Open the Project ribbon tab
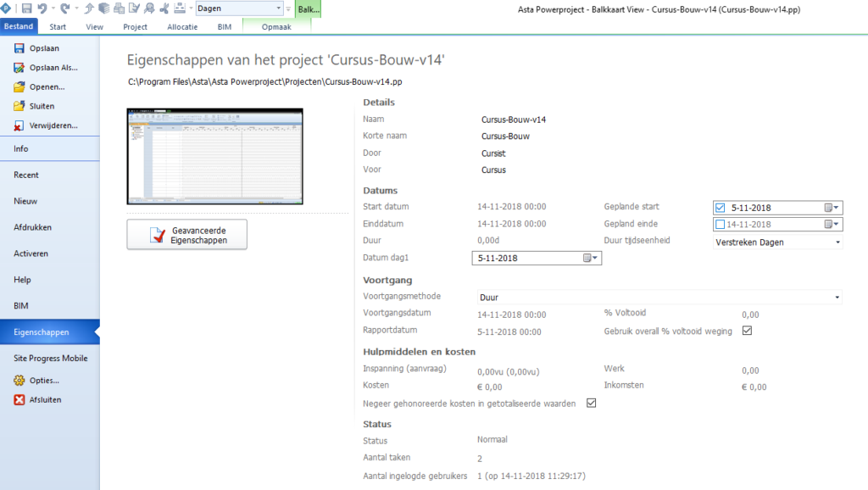 pyautogui.click(x=135, y=26)
